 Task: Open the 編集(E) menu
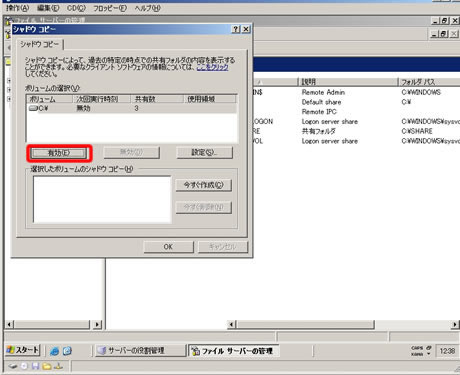(48, 8)
